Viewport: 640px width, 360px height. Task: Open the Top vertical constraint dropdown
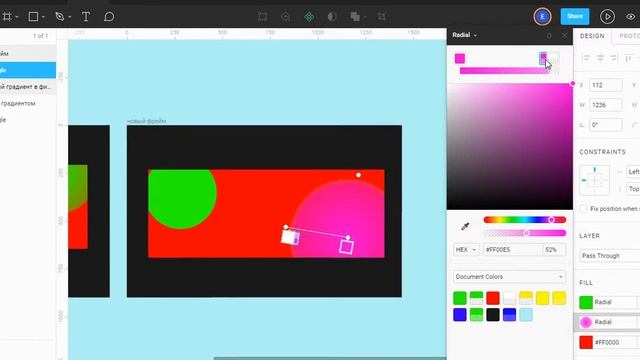[633, 189]
